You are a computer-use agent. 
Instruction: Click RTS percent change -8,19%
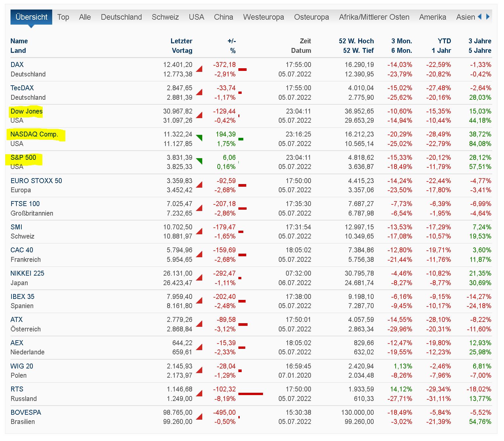tap(225, 399)
